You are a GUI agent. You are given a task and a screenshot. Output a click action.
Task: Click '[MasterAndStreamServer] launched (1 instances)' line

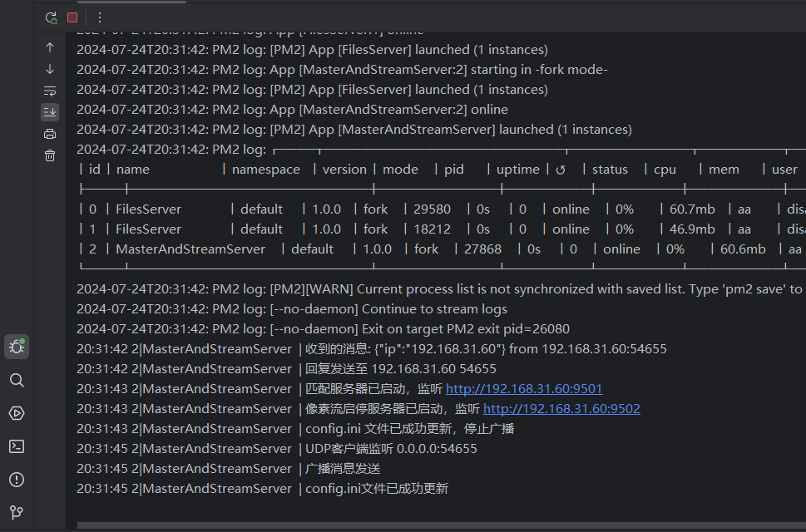[x=354, y=130]
